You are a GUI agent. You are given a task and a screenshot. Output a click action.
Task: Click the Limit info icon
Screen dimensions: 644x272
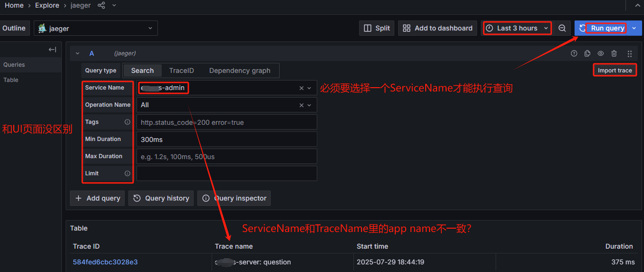[x=127, y=173]
